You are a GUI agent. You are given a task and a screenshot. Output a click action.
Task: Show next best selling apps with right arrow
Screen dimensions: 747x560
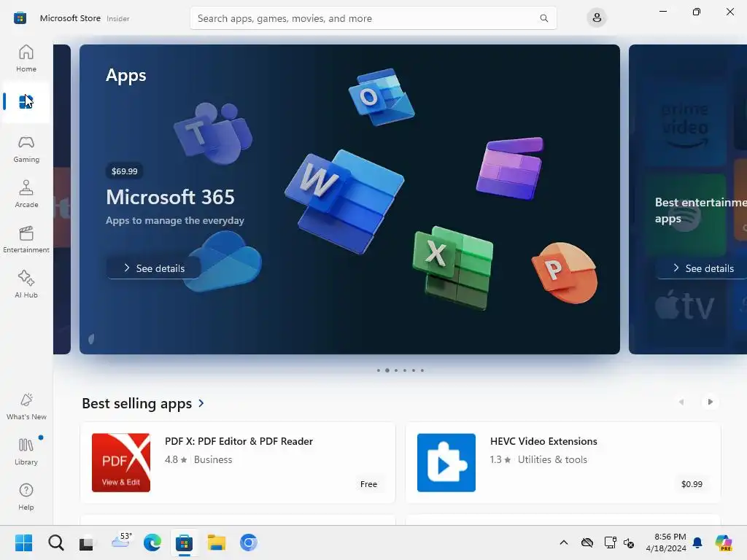(x=710, y=402)
